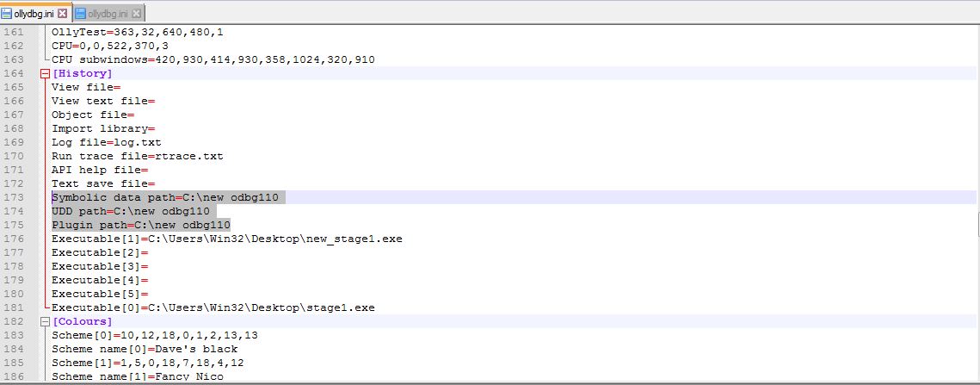Place cursor on Import library= line
The image size is (980, 385).
coord(103,128)
